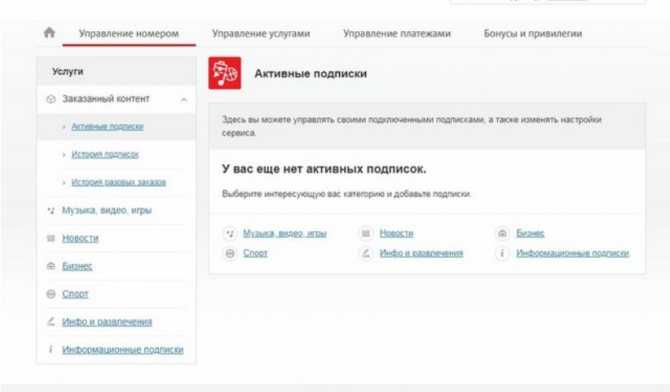670x392 pixels.
Task: Click the sidebar Спорт ball icon
Action: [x=51, y=294]
